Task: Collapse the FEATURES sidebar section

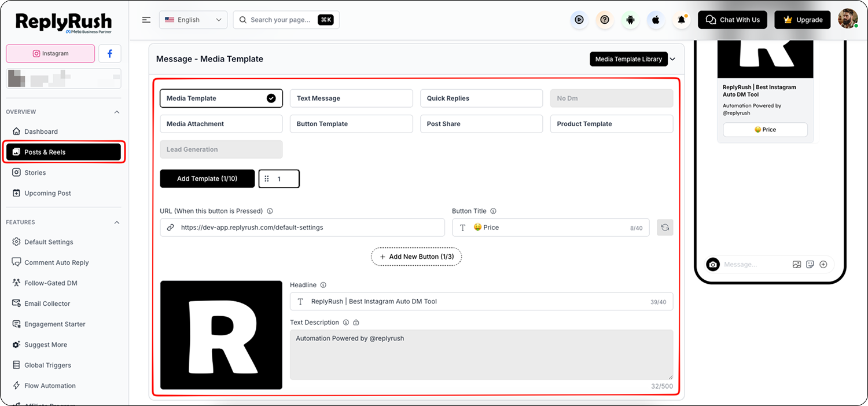Action: (117, 222)
